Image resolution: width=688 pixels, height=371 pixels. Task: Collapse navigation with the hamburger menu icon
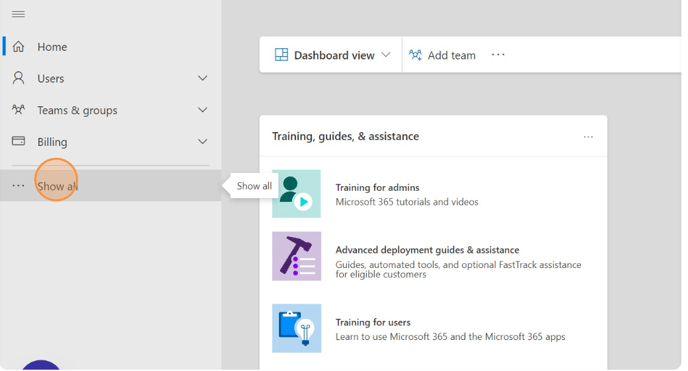[x=18, y=14]
